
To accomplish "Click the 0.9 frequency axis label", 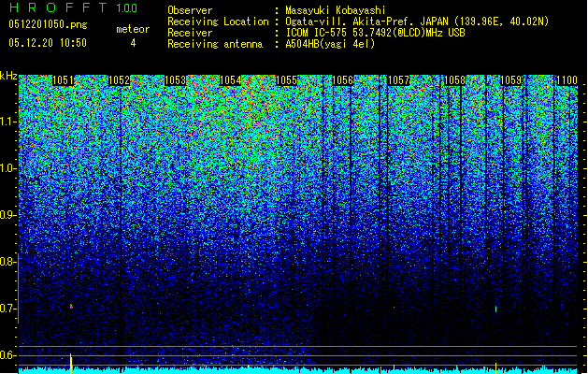I will pyautogui.click(x=7, y=215).
